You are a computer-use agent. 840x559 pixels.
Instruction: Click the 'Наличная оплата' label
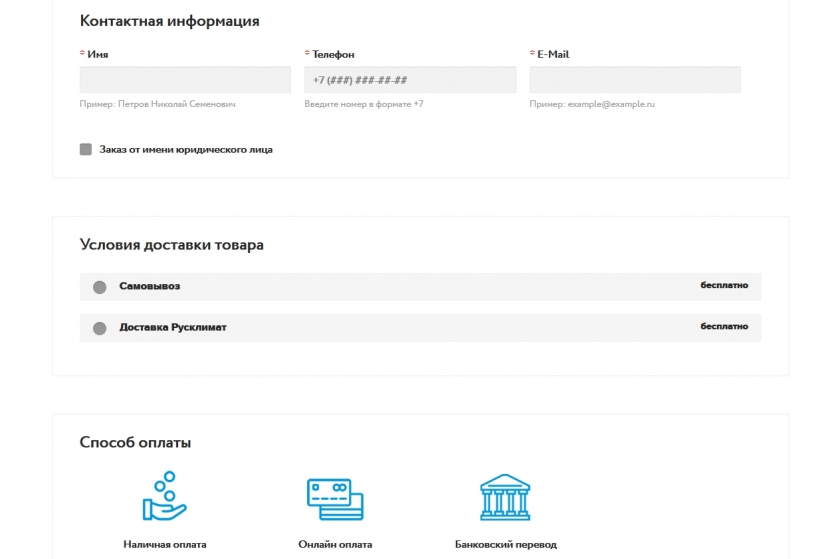click(x=164, y=544)
